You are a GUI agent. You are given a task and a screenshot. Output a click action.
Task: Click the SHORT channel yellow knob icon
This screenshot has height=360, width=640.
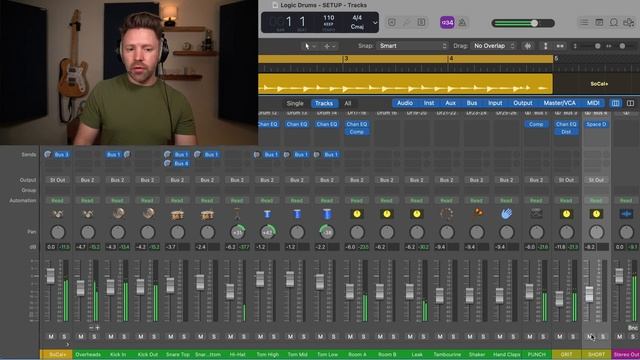pos(596,214)
